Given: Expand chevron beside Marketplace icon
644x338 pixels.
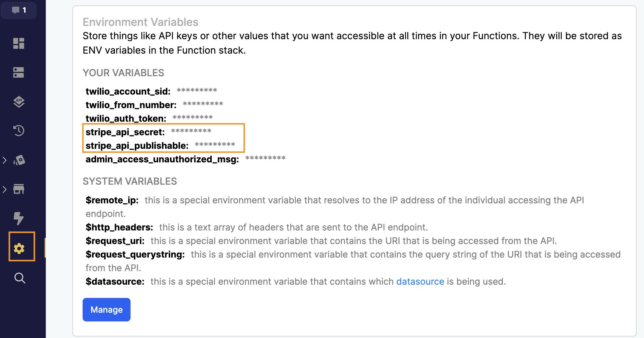Looking at the screenshot, I should [x=5, y=189].
